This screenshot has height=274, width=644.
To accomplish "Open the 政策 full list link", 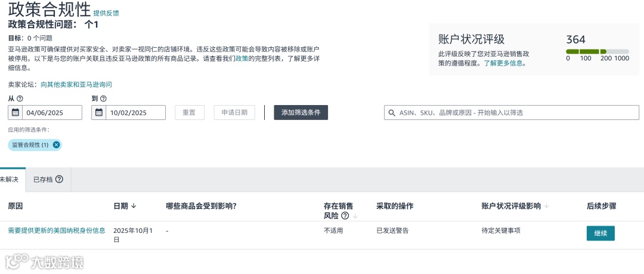I will (x=241, y=59).
